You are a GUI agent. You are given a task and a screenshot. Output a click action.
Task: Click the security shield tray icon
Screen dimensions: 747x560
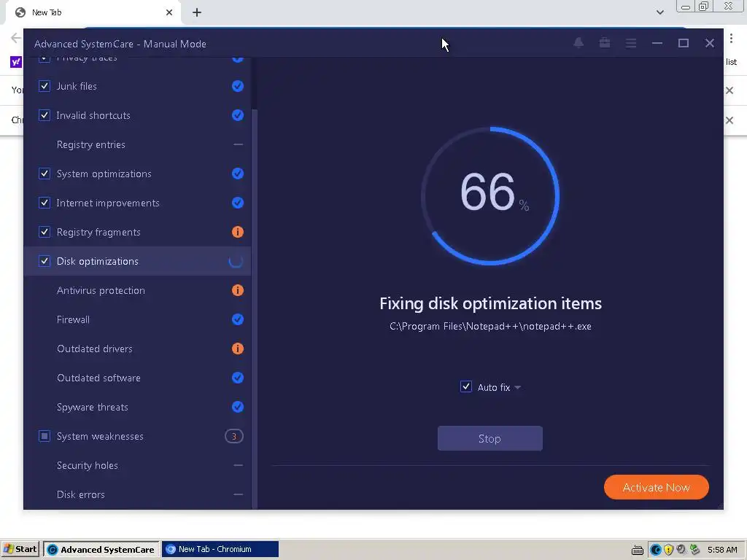point(668,550)
